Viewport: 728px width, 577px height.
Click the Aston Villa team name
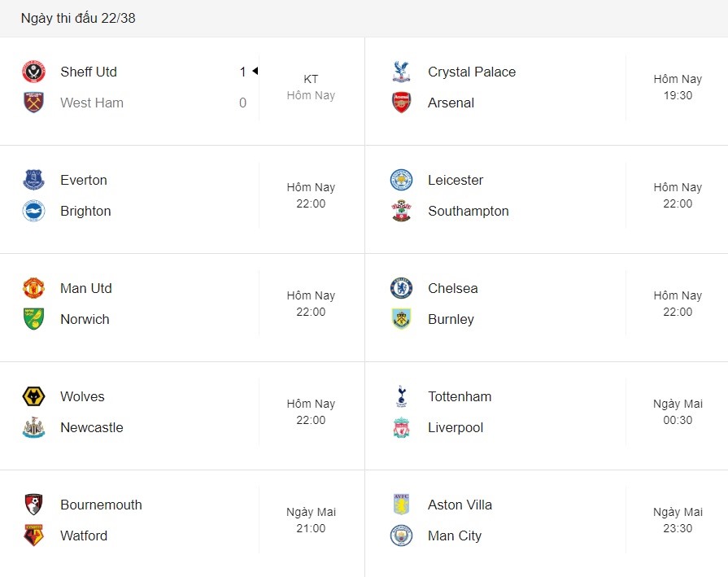pyautogui.click(x=460, y=505)
